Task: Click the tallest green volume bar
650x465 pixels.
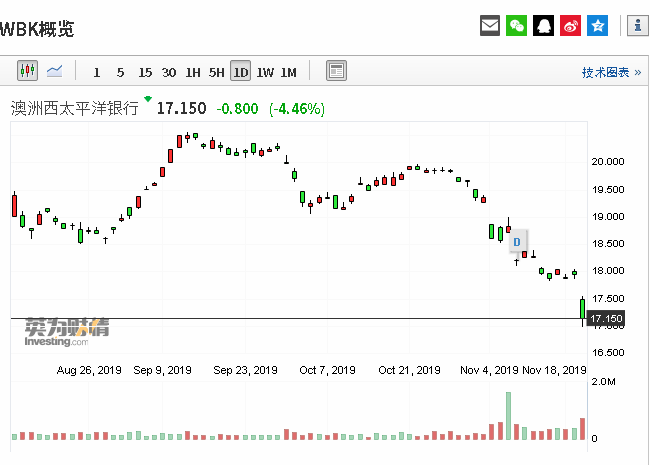Action: click(x=508, y=416)
